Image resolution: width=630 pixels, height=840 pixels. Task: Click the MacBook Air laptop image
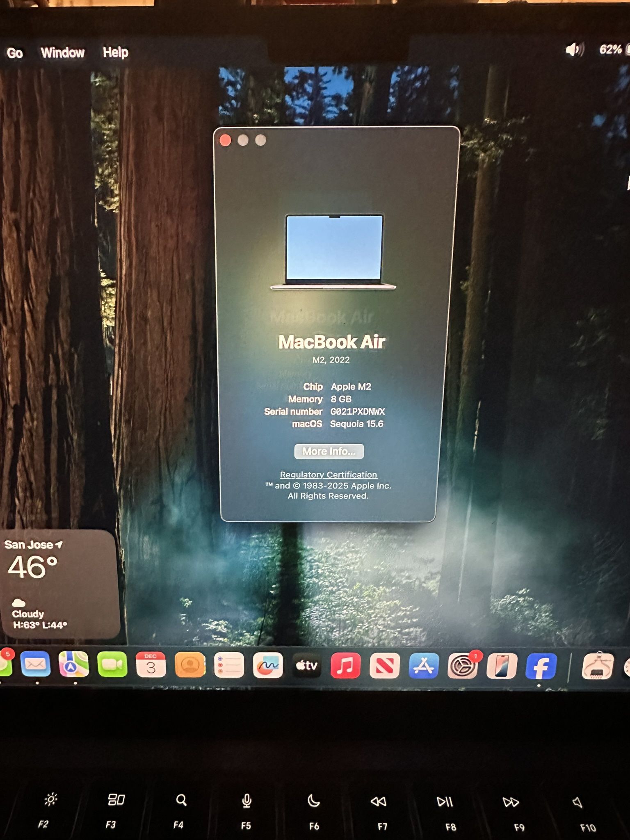pyautogui.click(x=333, y=251)
